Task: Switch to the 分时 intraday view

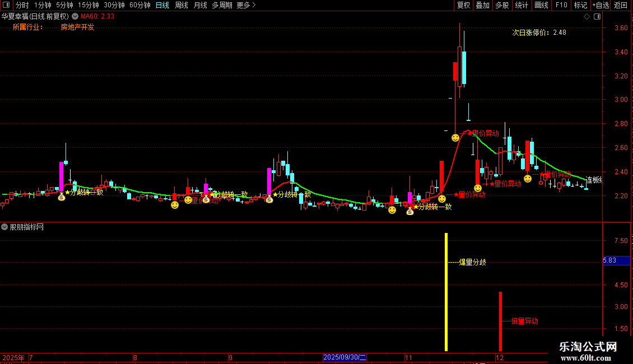Action: (x=22, y=5)
